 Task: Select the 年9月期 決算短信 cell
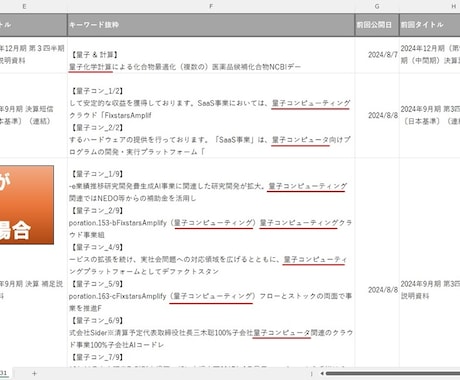click(x=33, y=116)
